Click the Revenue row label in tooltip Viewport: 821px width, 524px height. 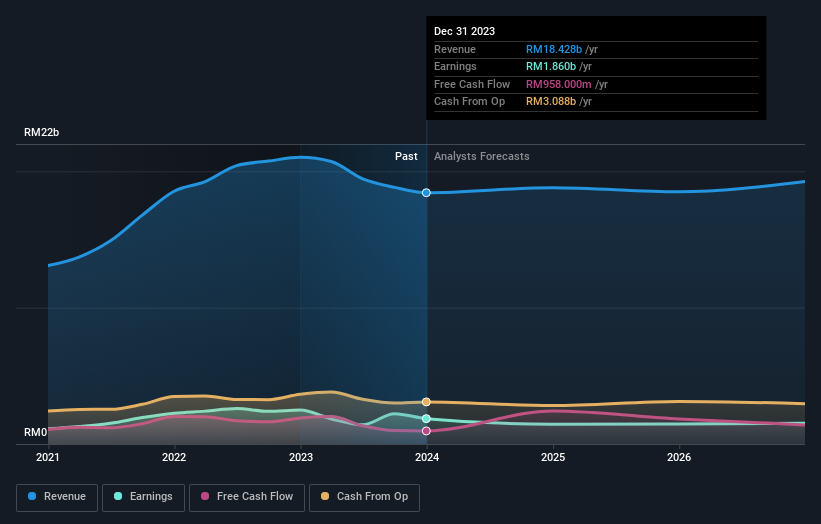tap(455, 49)
